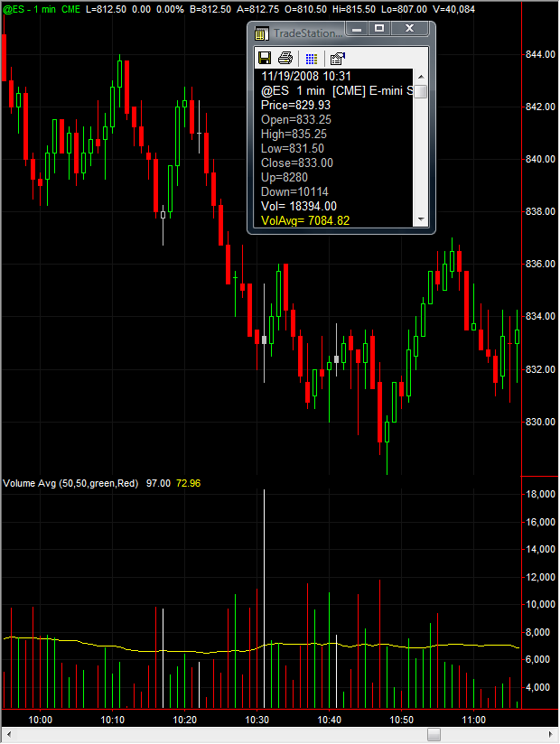Click the Price=829.93 row in data window
Screen dimensions: 560x744
[295, 106]
